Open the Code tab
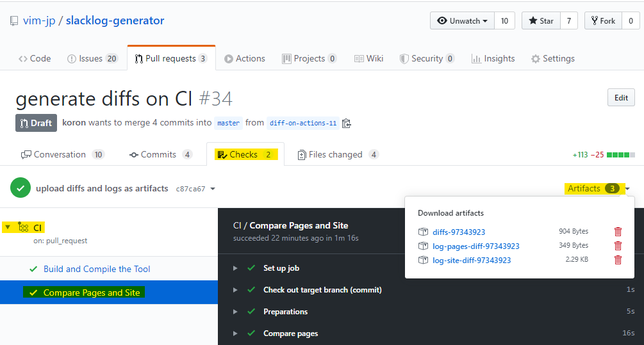Viewport: 644px width, 345px height. click(35, 59)
